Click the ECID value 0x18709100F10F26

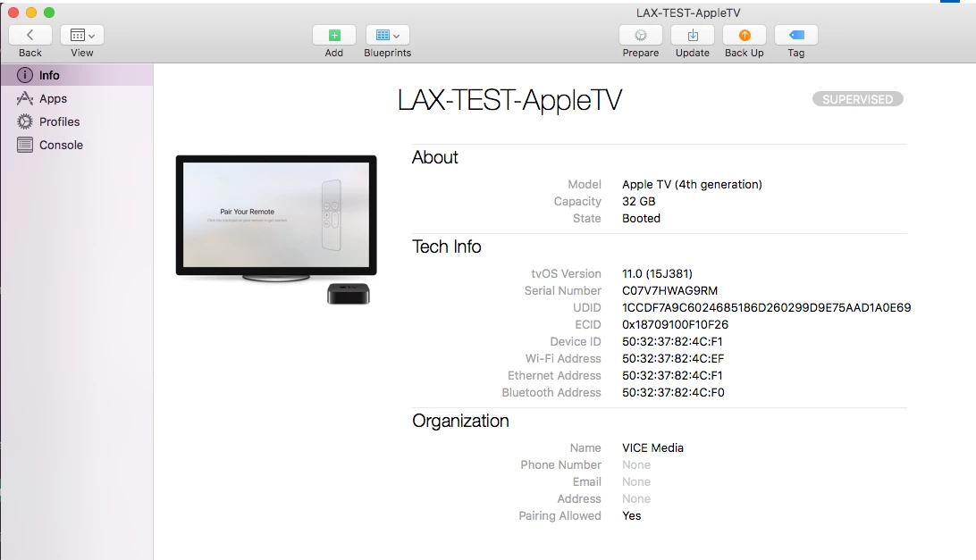click(x=675, y=324)
